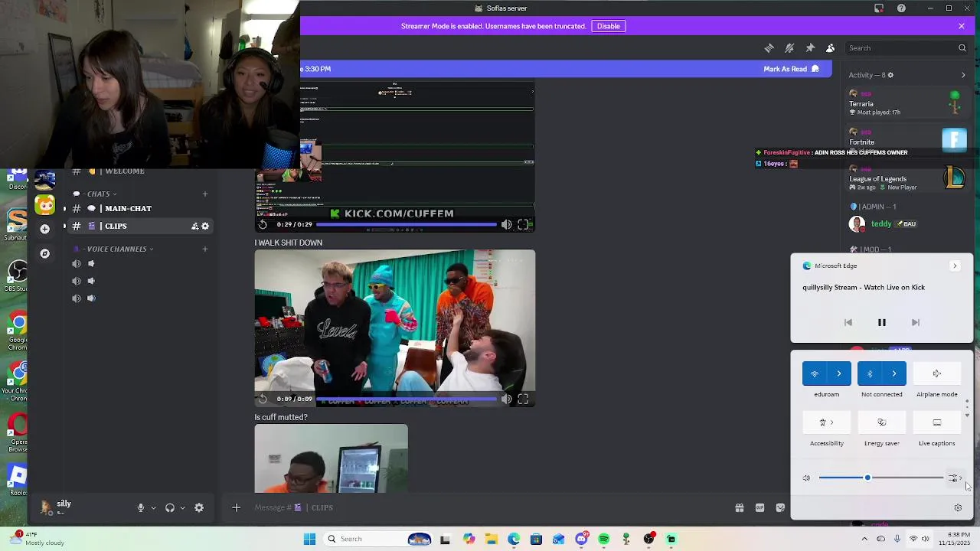Open Microsoft Store on the taskbar

536,540
